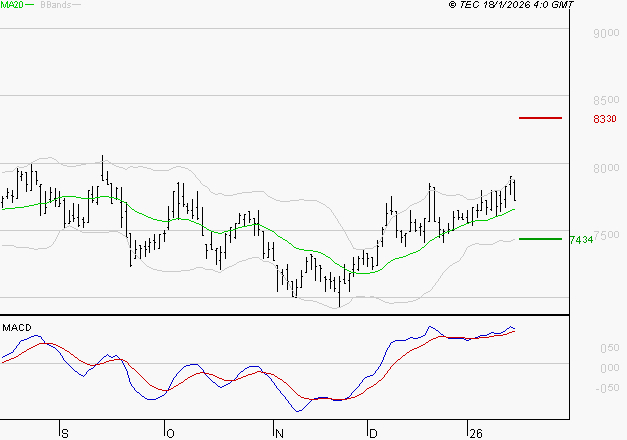Image resolution: width=627 pixels, height=440 pixels.
Task: Click the 7500 price axis label
Action: coord(606,235)
